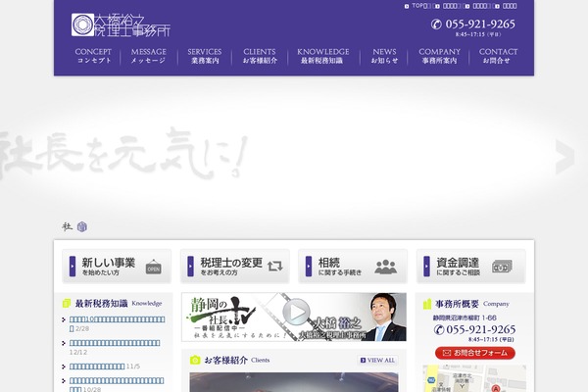Click VIEW ALL in the Clients section

tap(377, 360)
